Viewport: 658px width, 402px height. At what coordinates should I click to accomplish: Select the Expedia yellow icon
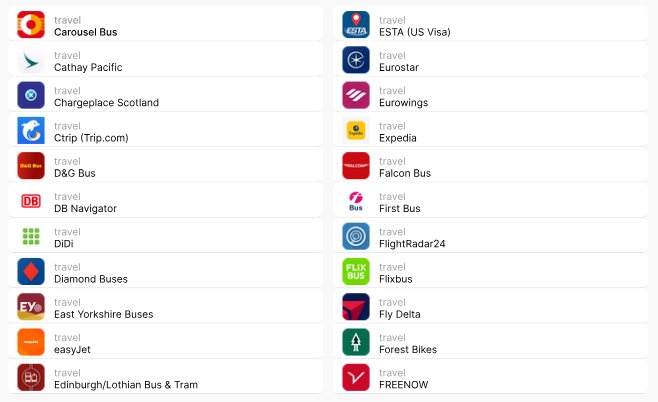(356, 130)
